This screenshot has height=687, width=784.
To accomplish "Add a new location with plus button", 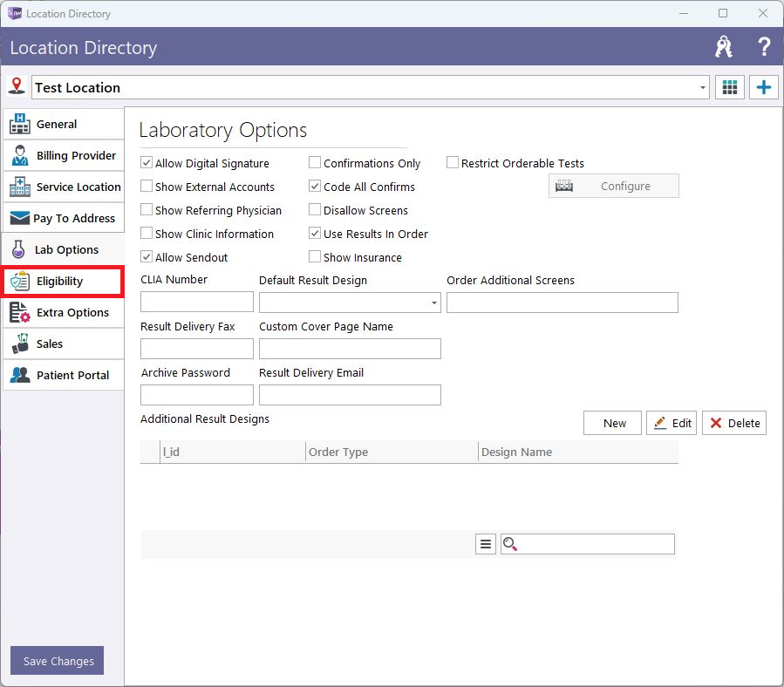I will pyautogui.click(x=763, y=87).
